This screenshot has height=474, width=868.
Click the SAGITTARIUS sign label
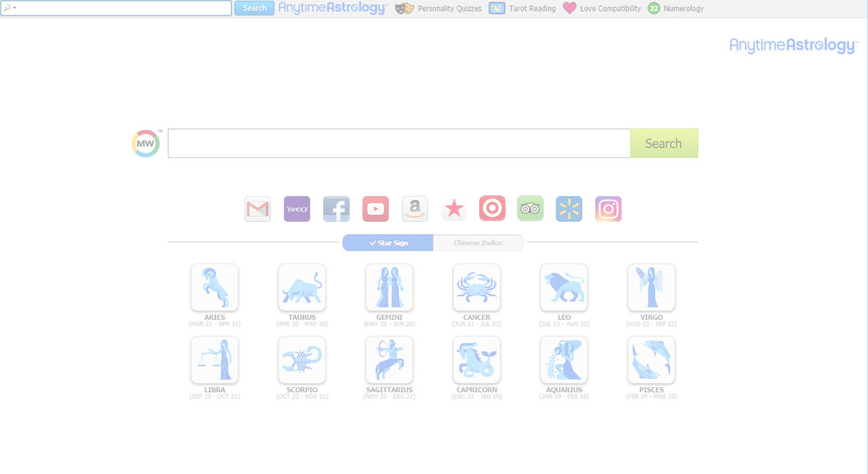click(390, 390)
